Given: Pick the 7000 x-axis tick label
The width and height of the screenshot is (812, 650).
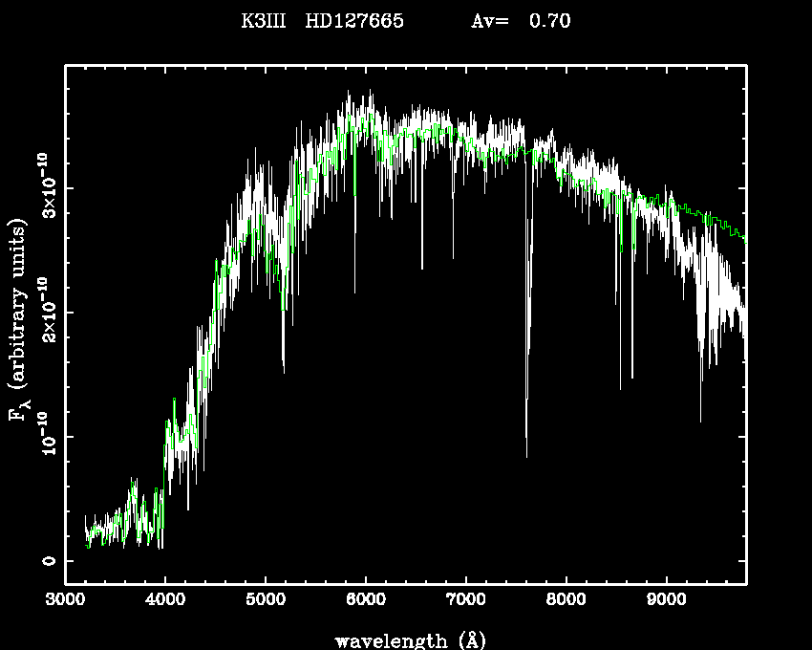Looking at the screenshot, I should point(465,600).
